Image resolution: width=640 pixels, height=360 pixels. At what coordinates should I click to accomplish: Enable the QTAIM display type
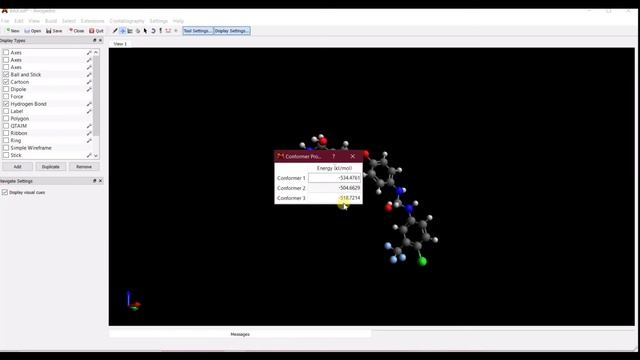click(6, 126)
